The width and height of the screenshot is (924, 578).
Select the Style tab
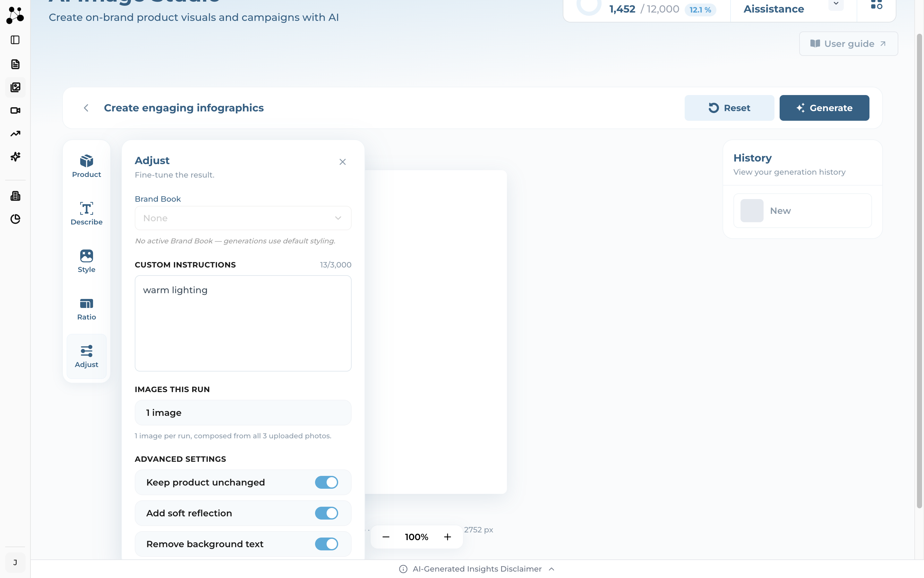point(87,261)
